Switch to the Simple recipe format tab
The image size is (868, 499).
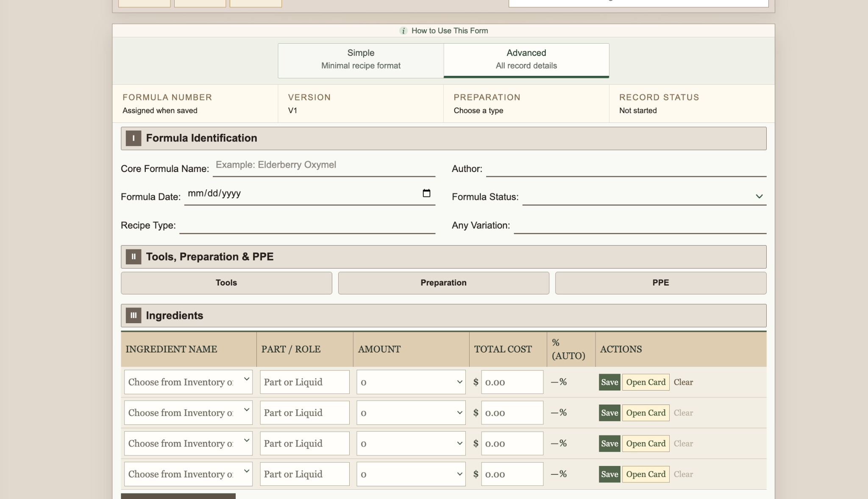[361, 61]
